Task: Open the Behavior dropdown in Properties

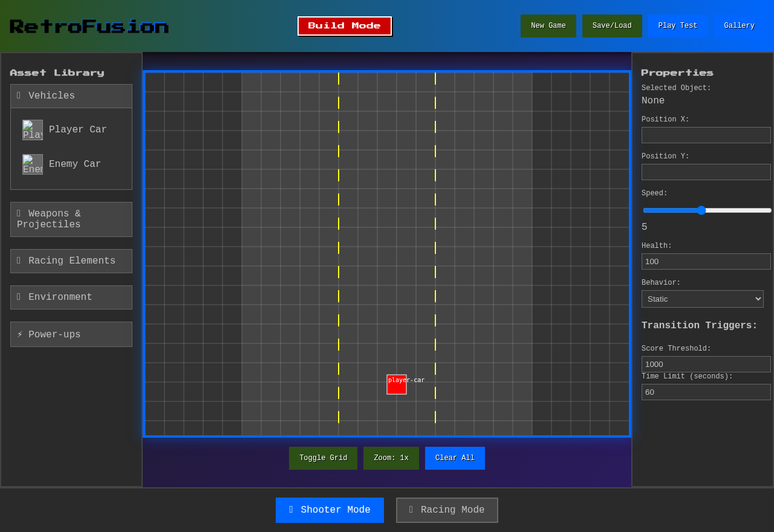Action: coord(702,299)
